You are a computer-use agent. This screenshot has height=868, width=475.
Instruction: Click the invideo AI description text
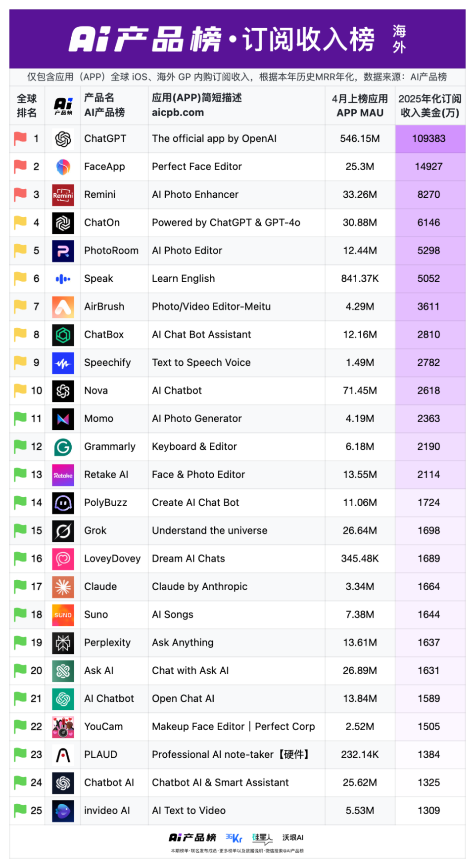coord(189,811)
